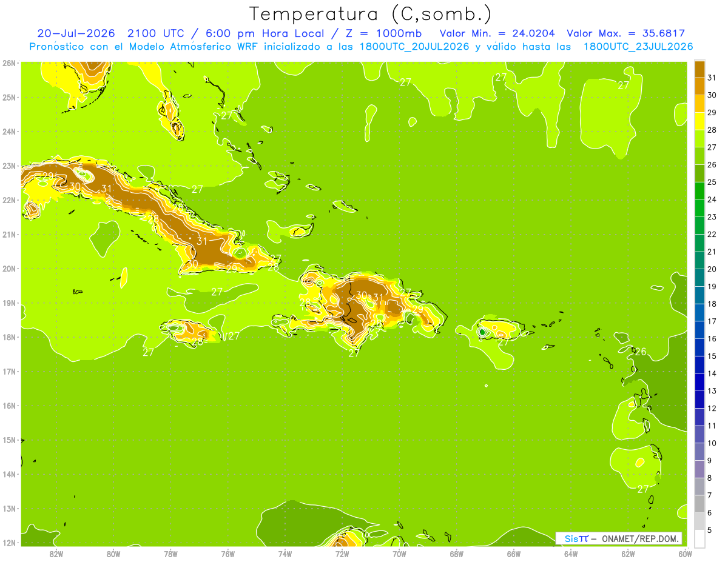
Task: Click the '24N' latitude axis label
Action: click(9, 132)
